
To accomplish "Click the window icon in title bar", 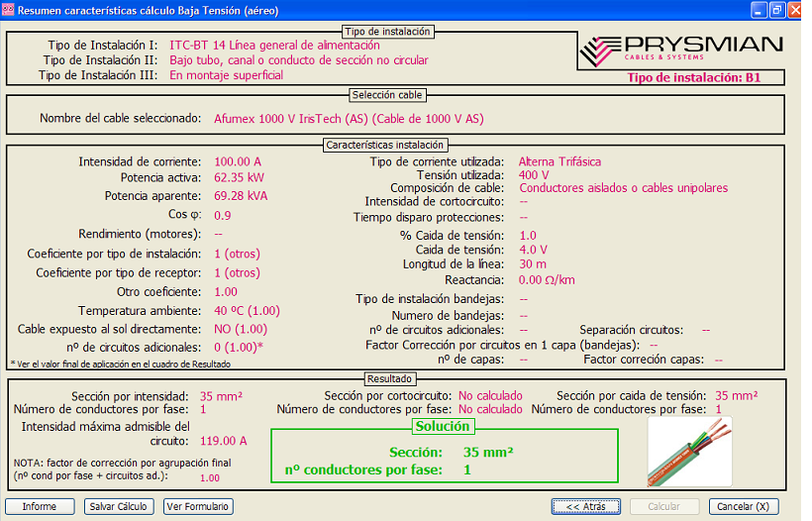I will click(8, 10).
